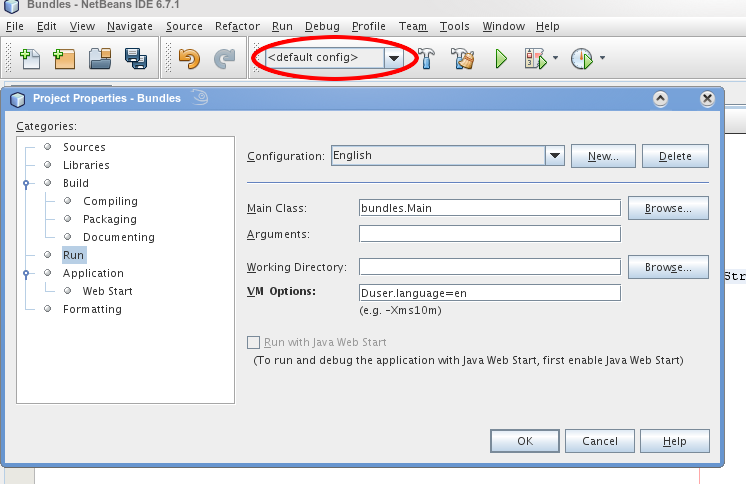Viewport: 746px width, 484px height.
Task: Open the Help menu
Action: [x=548, y=26]
